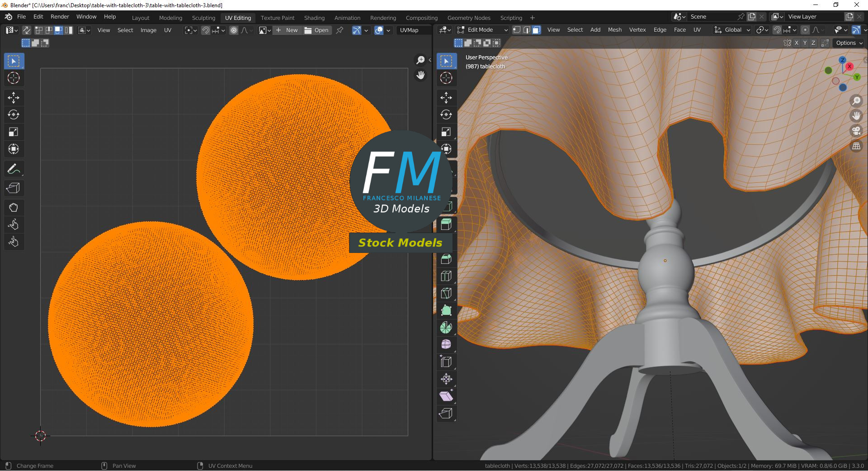
Task: Choose the Shear tool
Action: click(x=446, y=396)
